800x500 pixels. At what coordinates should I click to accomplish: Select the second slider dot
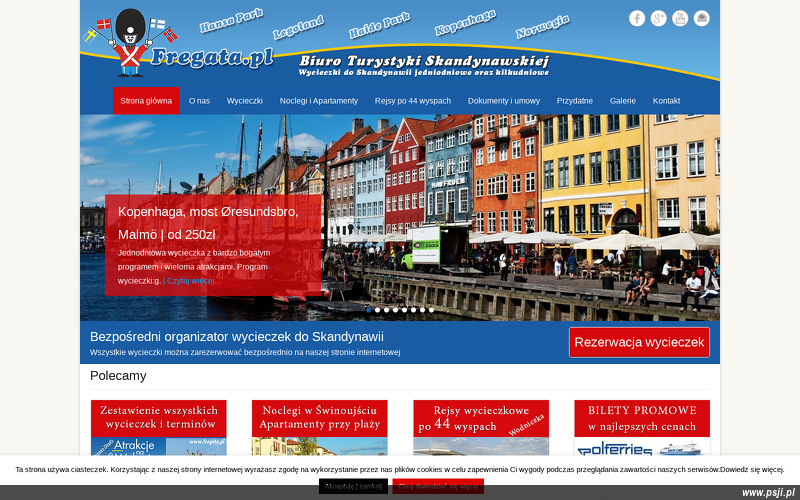click(378, 310)
